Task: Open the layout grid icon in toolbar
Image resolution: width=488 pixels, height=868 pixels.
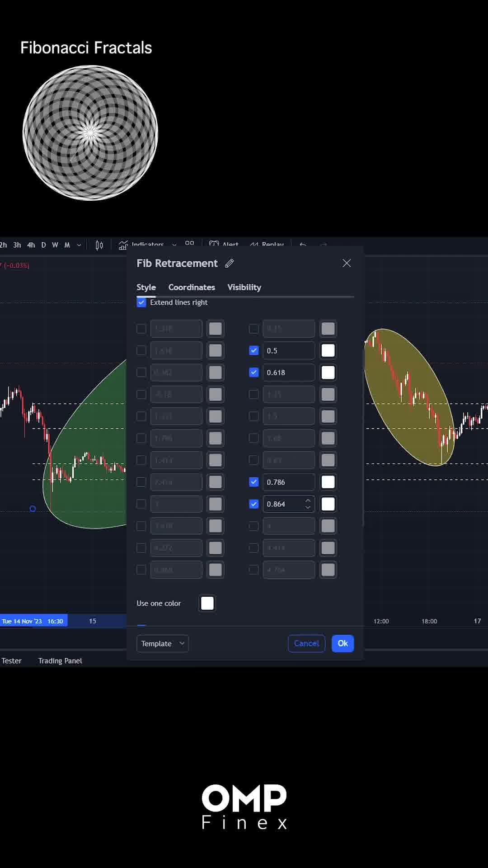Action: [x=189, y=244]
